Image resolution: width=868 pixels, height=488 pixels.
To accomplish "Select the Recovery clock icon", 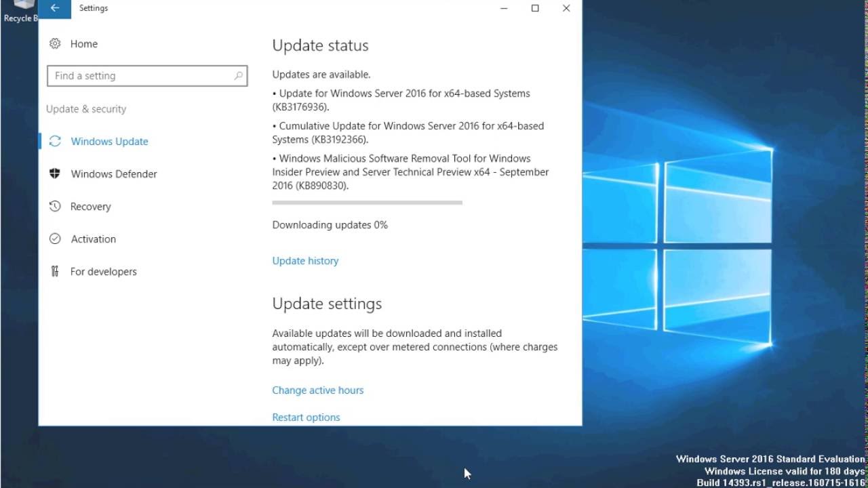I will tap(55, 206).
